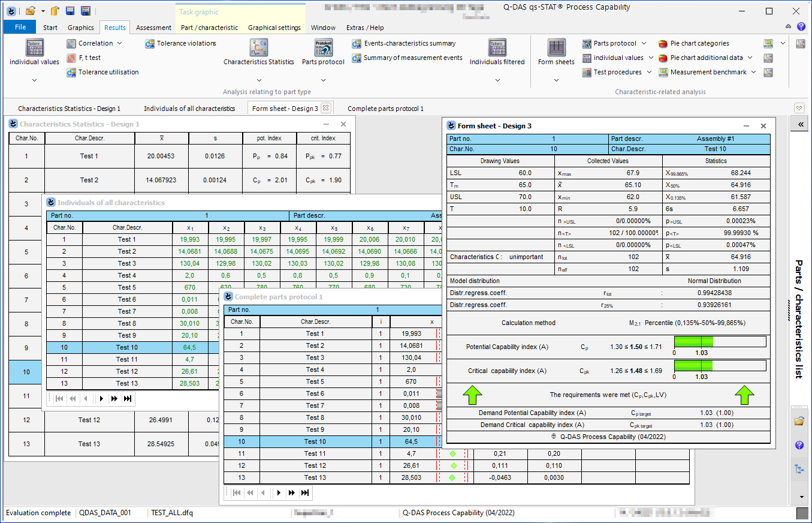Screen dimensions: 812x523
Task: Open Events-characteristics summary
Action: coord(403,43)
